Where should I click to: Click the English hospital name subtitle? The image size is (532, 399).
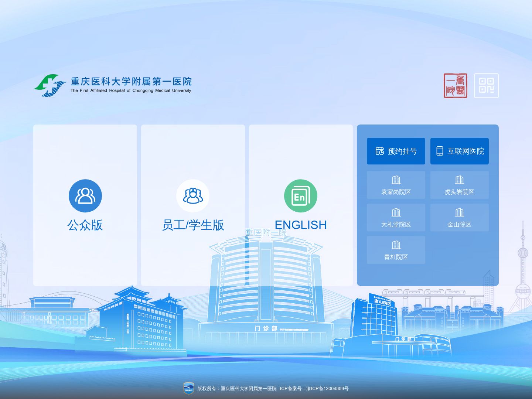(131, 91)
